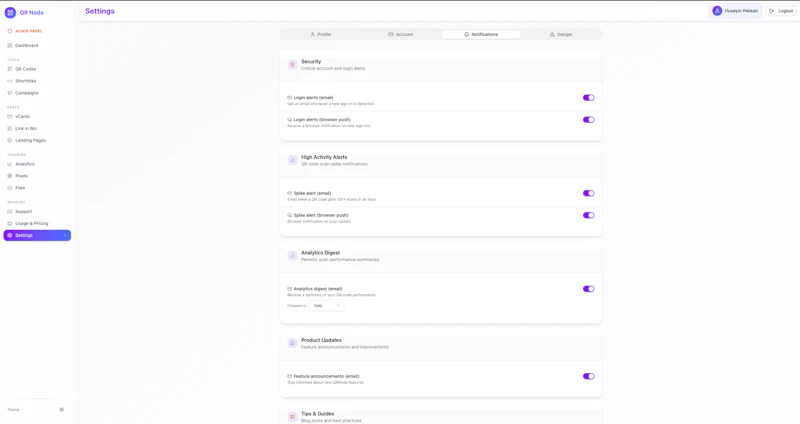The height and width of the screenshot is (424, 800).
Task: Open Usage & Pricing page
Action: coord(32,223)
